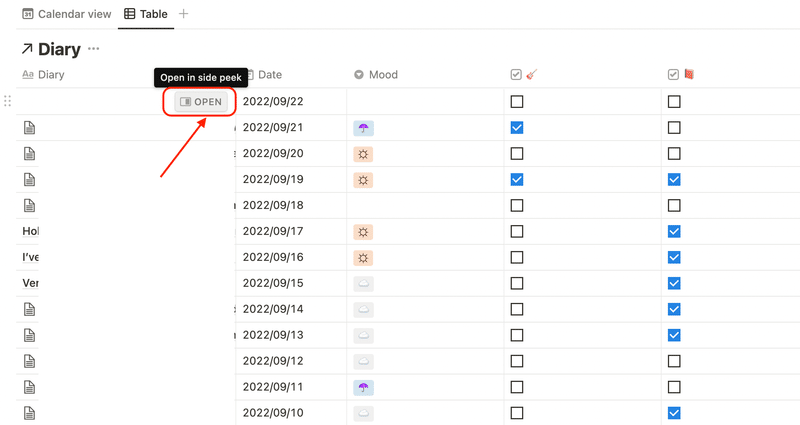Click cloud mood tag on 2022/09/13

tap(363, 336)
